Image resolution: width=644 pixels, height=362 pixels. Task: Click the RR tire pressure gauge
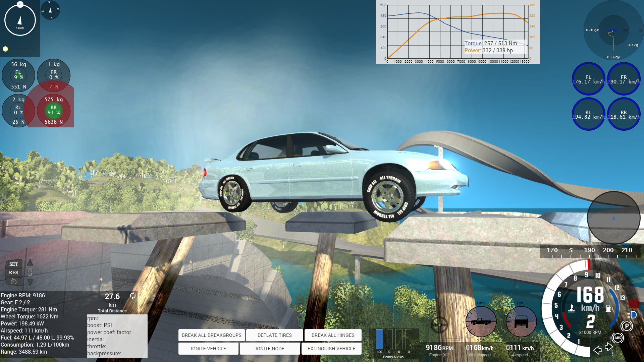(x=54, y=110)
